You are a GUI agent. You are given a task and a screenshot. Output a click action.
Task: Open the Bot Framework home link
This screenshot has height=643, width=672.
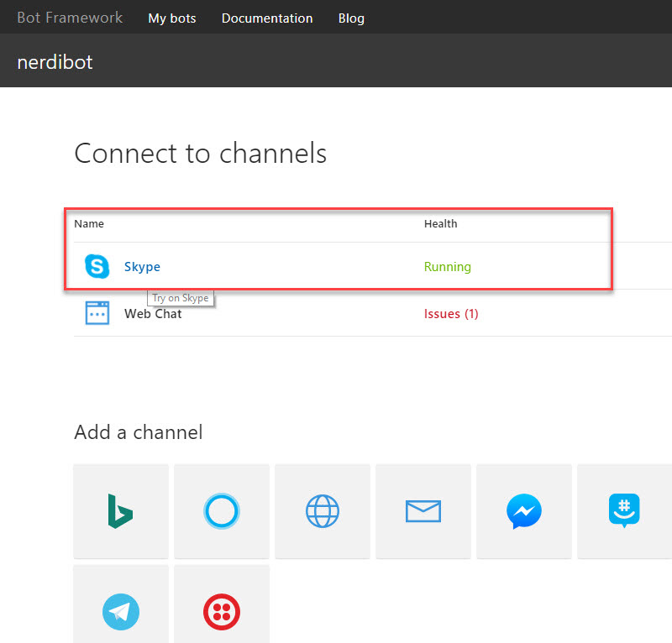[70, 18]
